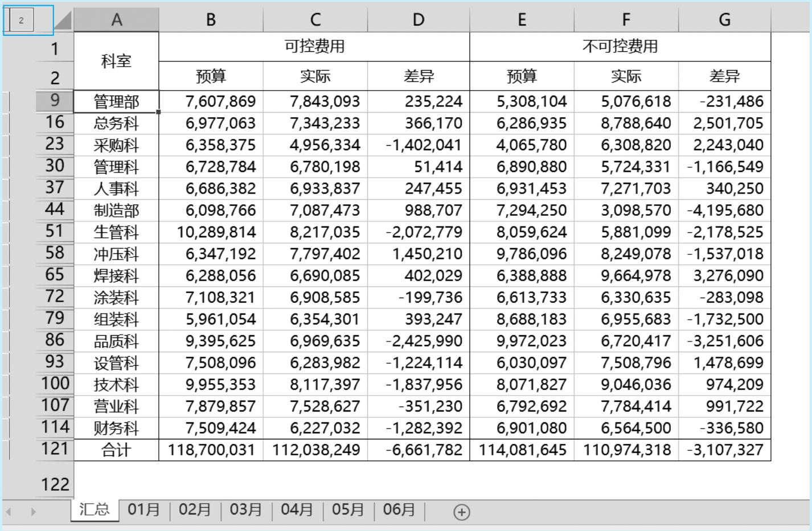
Task: Click the outline level 2 button
Action: pyautogui.click(x=22, y=20)
